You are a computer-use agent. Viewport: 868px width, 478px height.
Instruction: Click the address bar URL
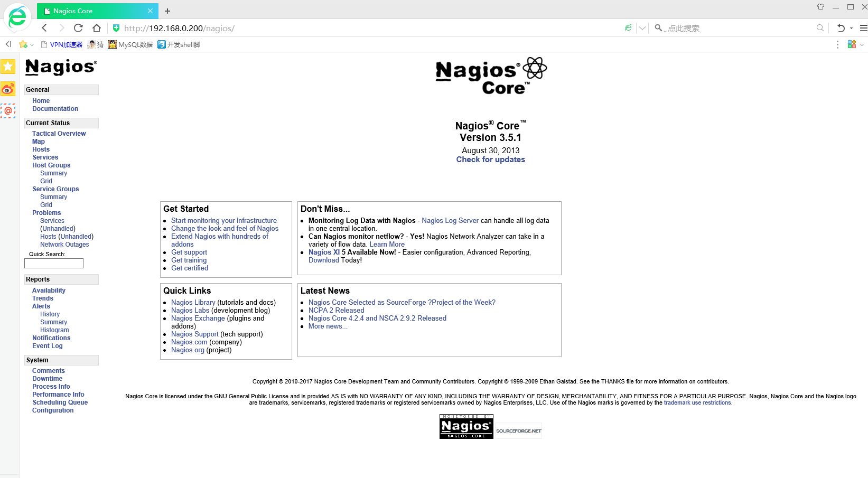point(179,28)
